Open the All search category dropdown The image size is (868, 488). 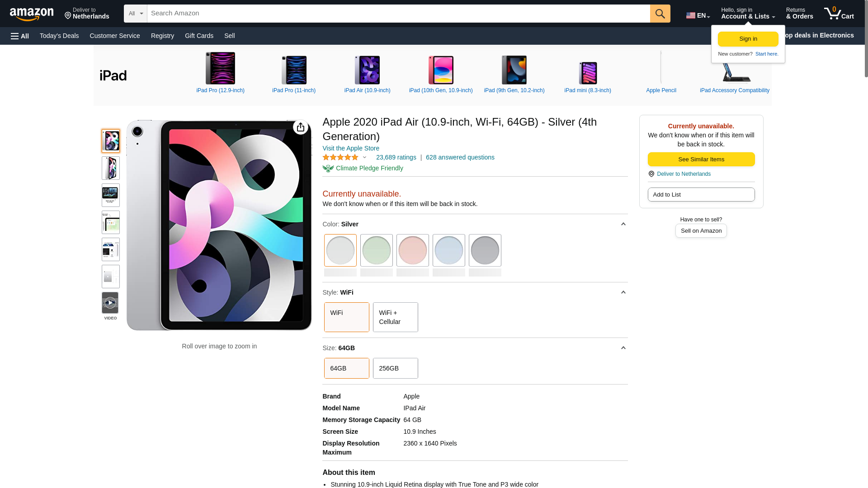click(136, 14)
